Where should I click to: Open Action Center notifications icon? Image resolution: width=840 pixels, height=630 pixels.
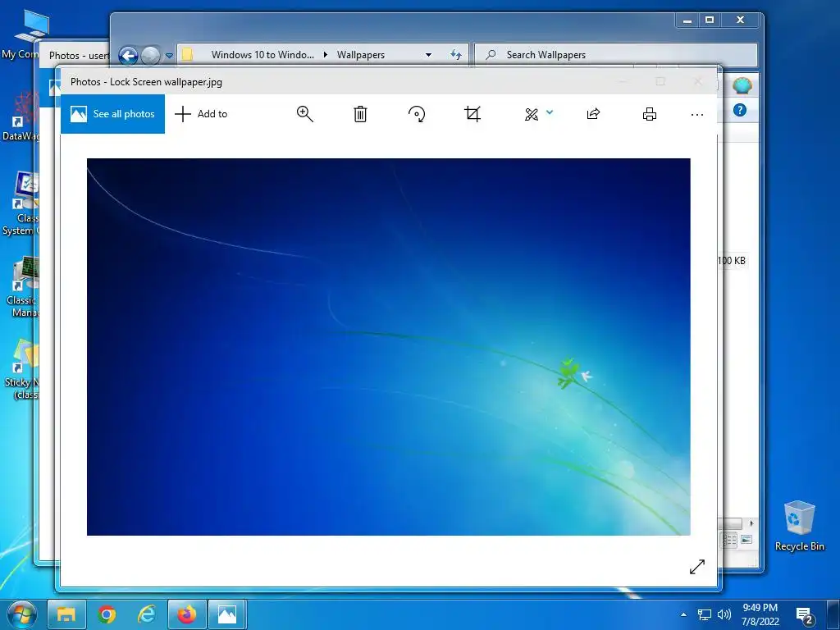(x=805, y=615)
